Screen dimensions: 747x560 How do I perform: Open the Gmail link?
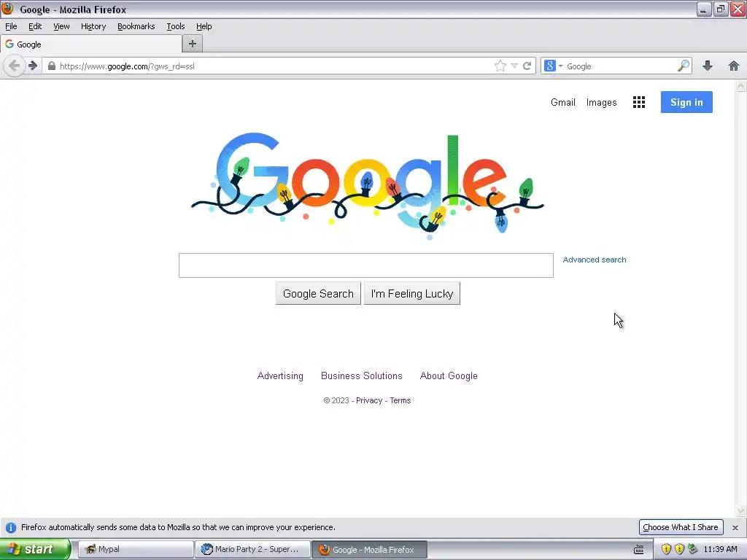[x=563, y=102]
